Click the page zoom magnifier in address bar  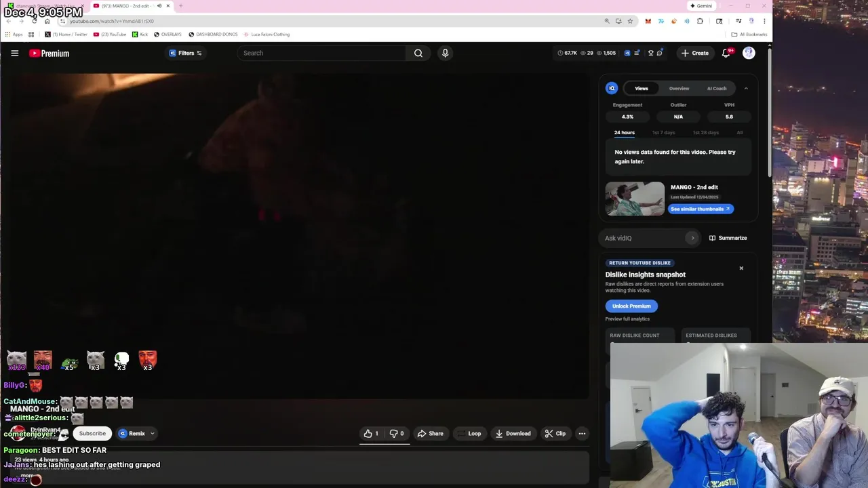[607, 21]
